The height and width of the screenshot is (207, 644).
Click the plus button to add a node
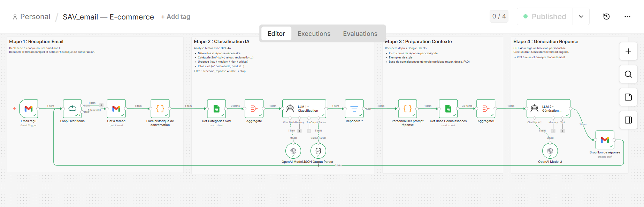point(628,51)
